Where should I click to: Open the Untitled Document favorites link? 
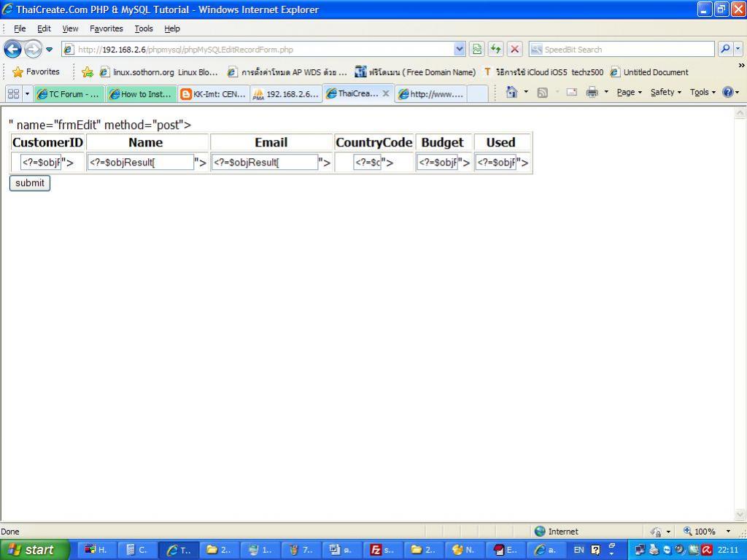649,72
